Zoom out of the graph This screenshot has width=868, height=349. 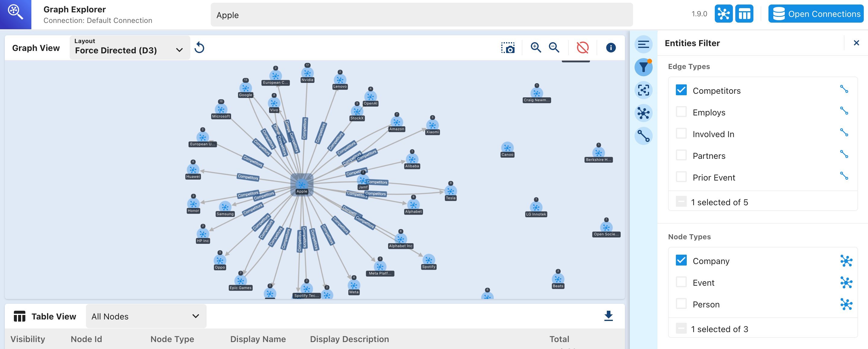(554, 48)
